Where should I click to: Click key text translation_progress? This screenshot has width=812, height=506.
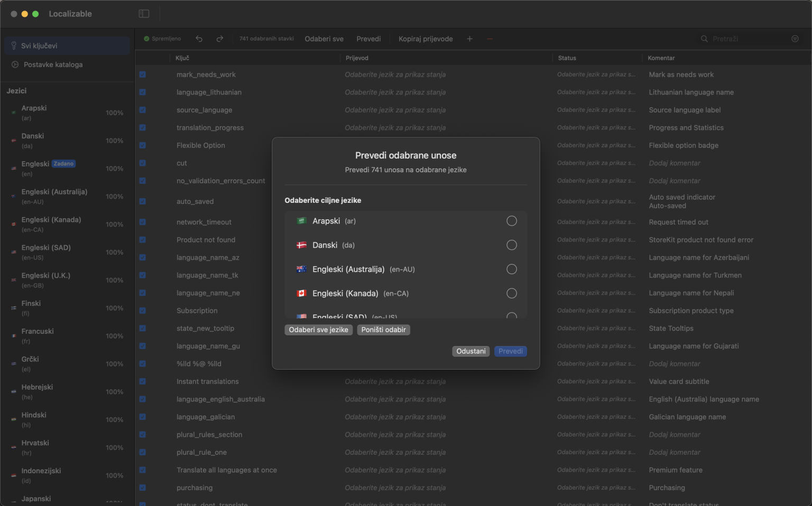pyautogui.click(x=210, y=128)
